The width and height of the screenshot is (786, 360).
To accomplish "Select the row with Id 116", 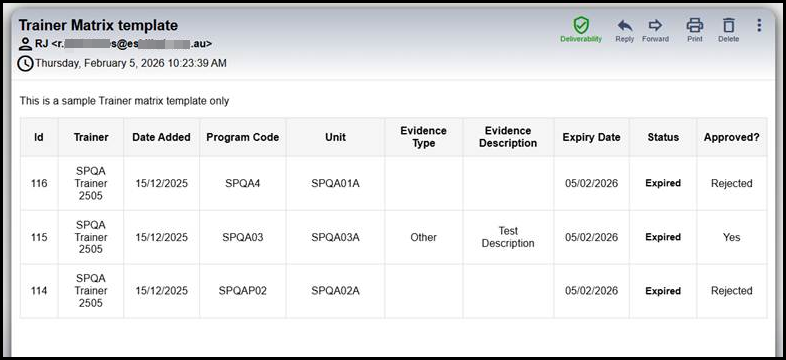I will pos(394,184).
